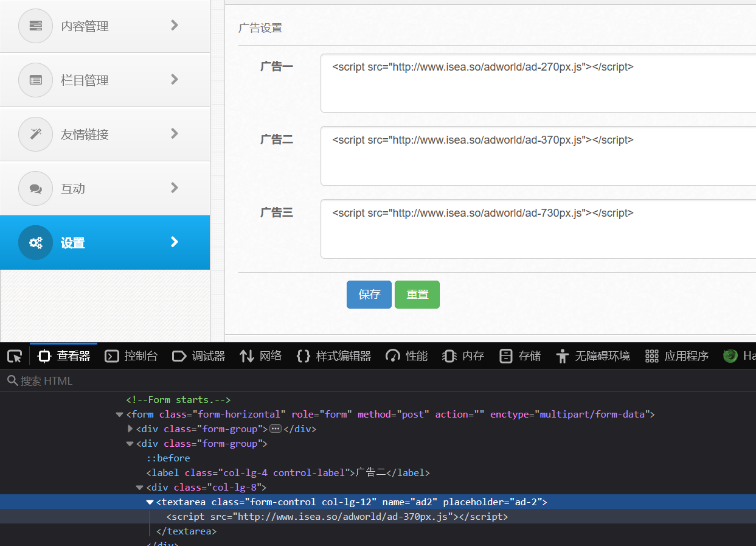
Task: Click the 存储 storage icon
Action: 505,356
